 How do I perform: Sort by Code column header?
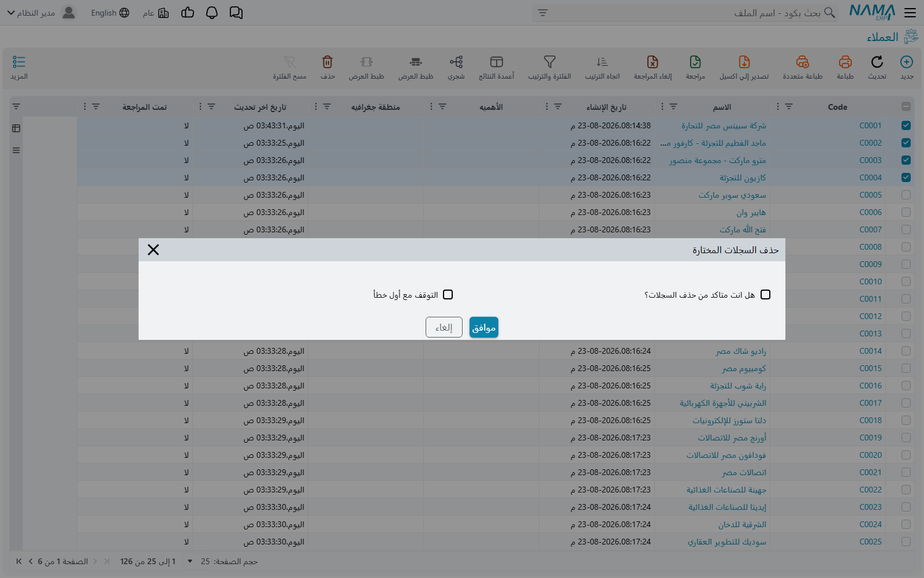(837, 107)
